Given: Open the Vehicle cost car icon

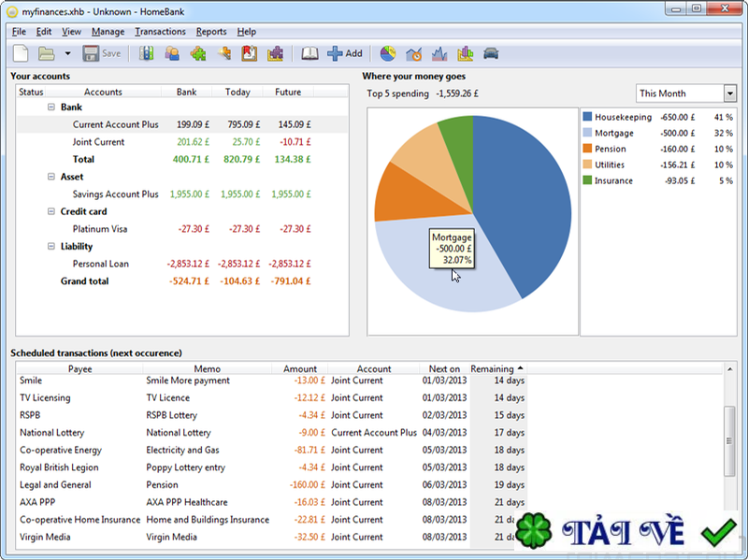Looking at the screenshot, I should tap(491, 53).
